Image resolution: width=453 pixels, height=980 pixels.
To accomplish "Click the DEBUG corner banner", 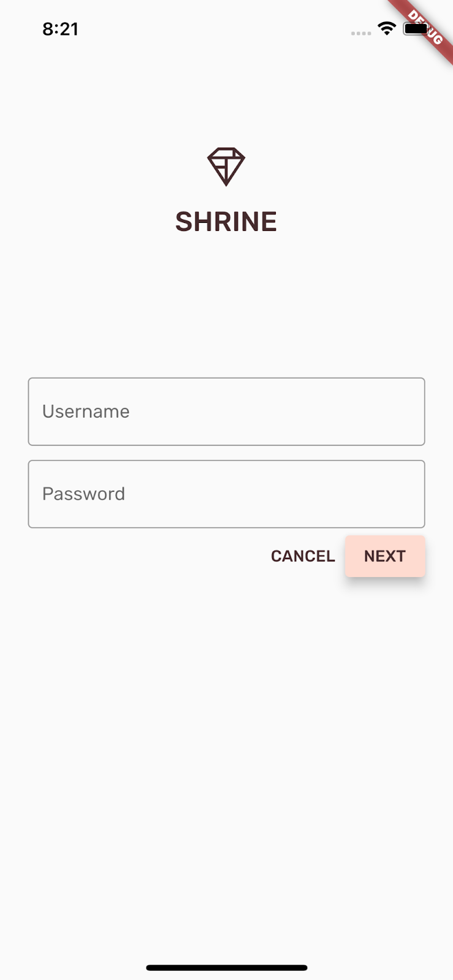I will click(x=425, y=28).
